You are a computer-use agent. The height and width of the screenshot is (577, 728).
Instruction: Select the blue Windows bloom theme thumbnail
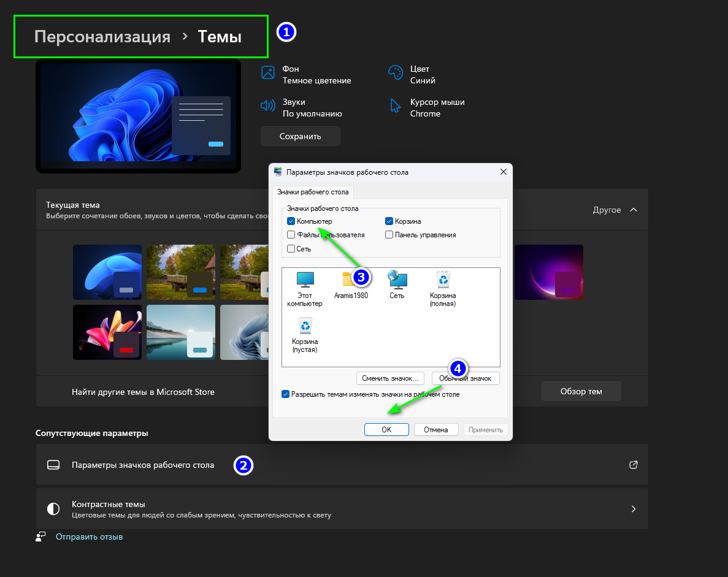[107, 272]
